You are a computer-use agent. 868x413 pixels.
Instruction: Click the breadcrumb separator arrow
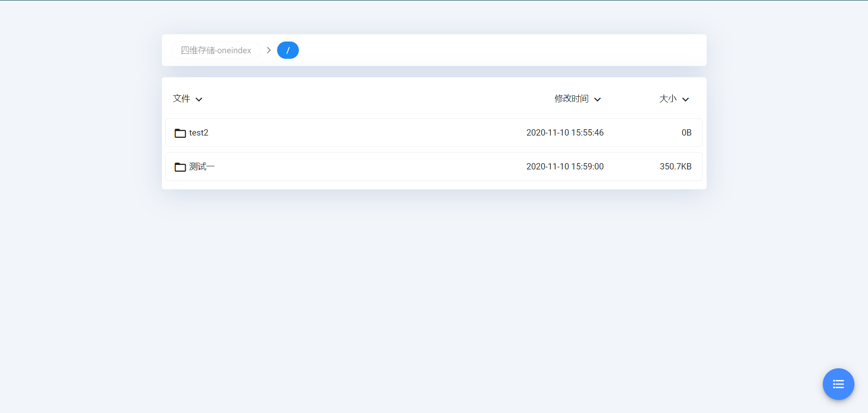click(x=269, y=50)
